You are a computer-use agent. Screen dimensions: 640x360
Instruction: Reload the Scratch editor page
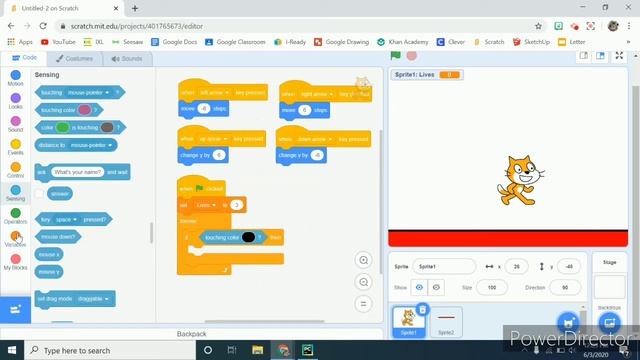pyautogui.click(x=43, y=26)
